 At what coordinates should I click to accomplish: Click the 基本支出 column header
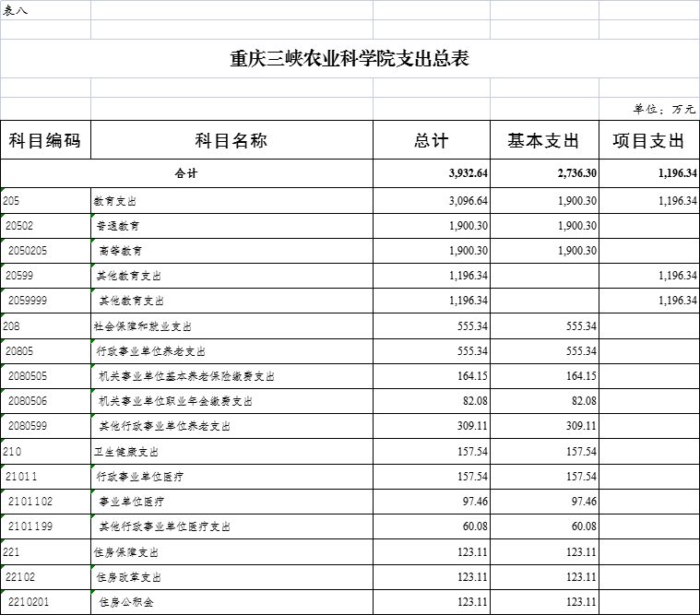[x=543, y=140]
